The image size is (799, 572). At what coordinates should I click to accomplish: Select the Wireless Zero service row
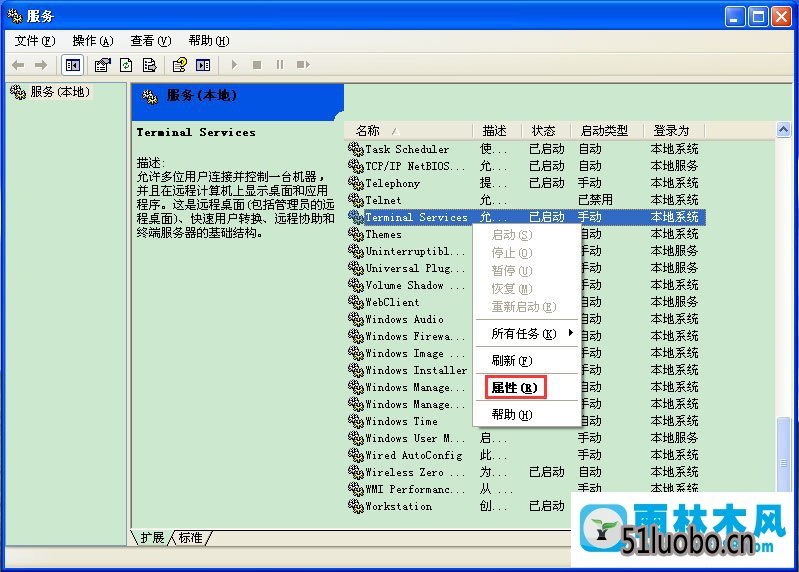(x=526, y=472)
